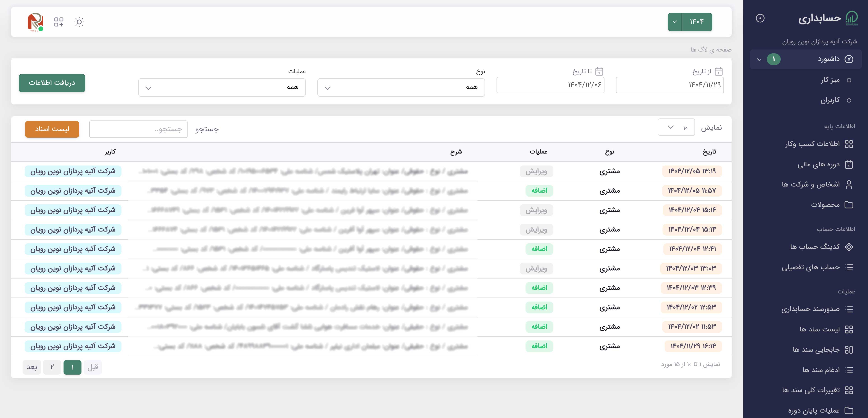Open the apps shortcut grid-plus icon
868x418 pixels.
[59, 22]
